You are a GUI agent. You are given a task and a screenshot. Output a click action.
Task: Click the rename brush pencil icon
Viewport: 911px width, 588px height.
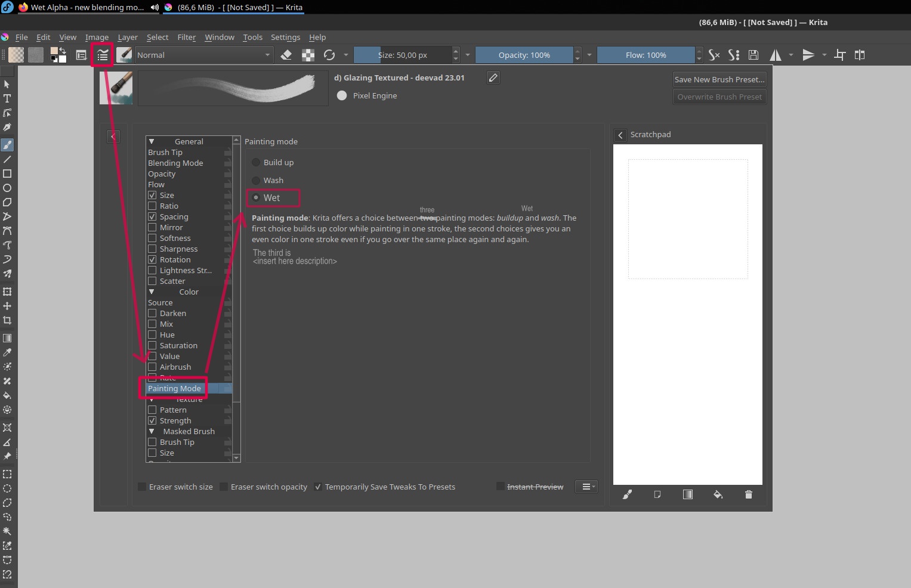click(x=493, y=78)
